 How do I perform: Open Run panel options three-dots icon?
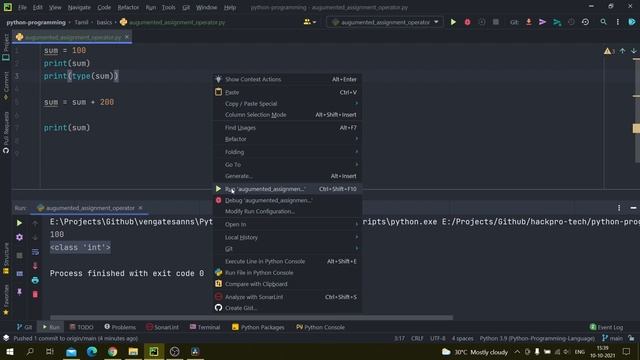tap(619, 208)
